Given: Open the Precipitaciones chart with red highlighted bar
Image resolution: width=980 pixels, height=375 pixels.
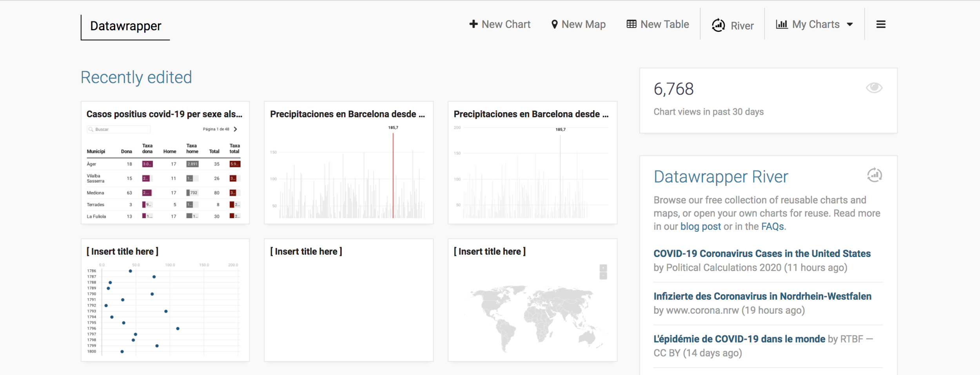Looking at the screenshot, I should point(348,163).
